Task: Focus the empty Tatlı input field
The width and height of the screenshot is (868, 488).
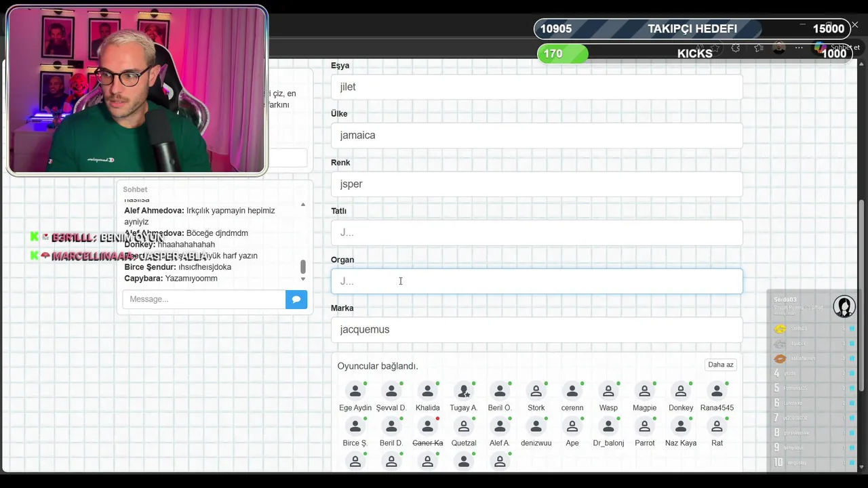Action: tap(536, 232)
